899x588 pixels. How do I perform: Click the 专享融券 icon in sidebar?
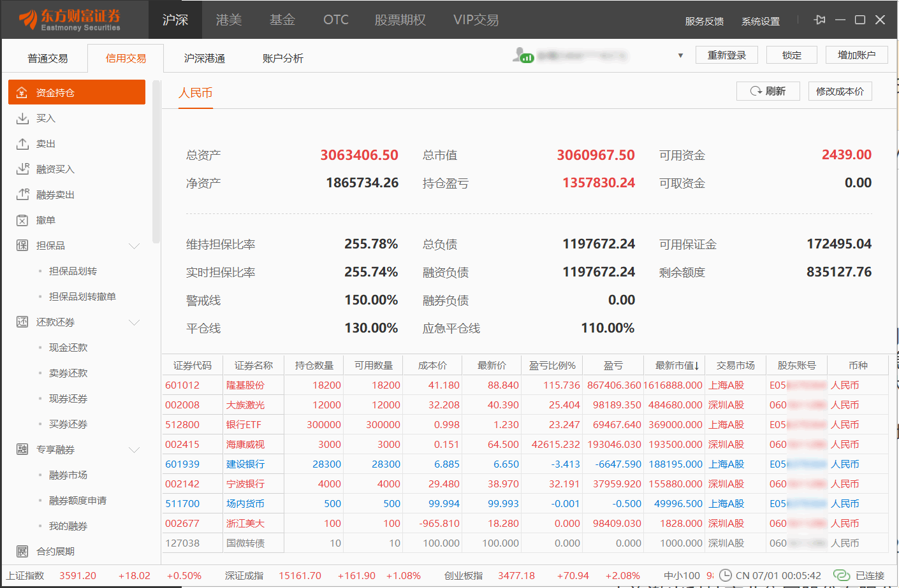pyautogui.click(x=22, y=449)
